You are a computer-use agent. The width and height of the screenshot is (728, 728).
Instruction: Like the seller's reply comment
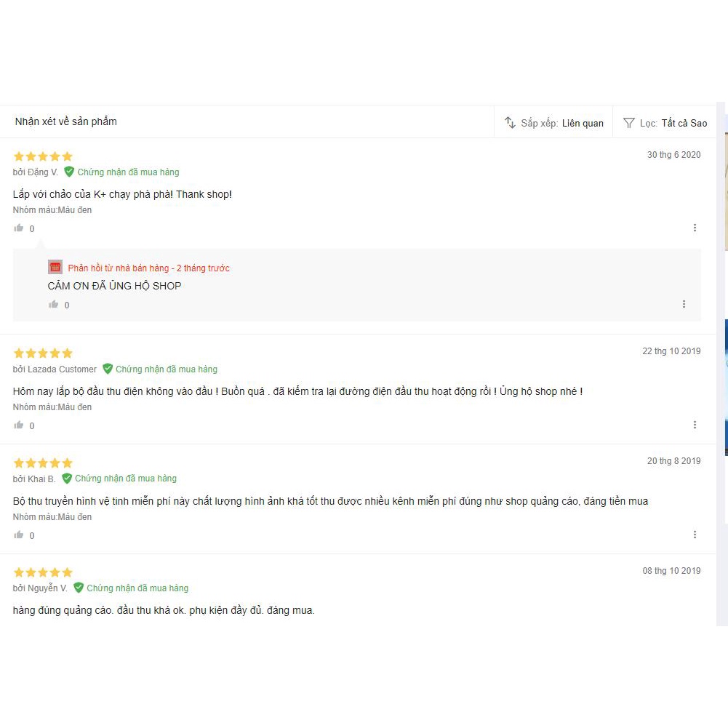pos(54,305)
